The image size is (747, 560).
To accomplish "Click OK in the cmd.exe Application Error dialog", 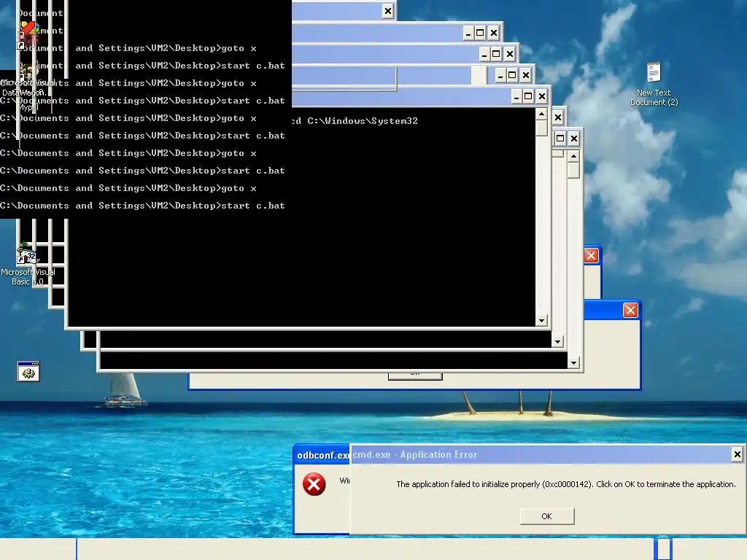I will (547, 516).
